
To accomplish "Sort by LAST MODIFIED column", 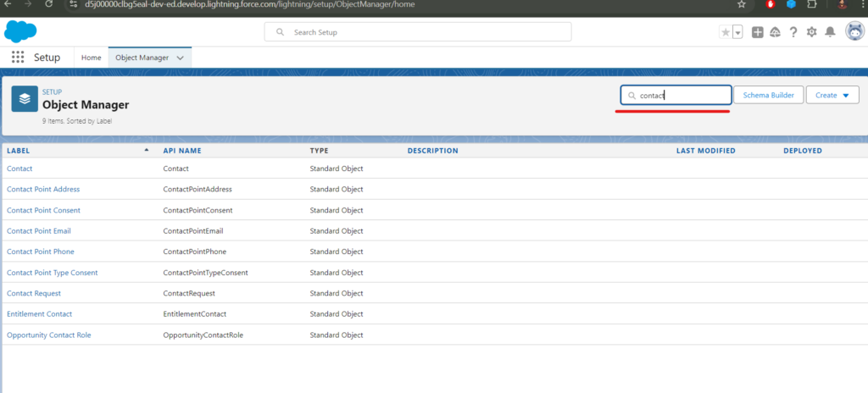I will (706, 151).
